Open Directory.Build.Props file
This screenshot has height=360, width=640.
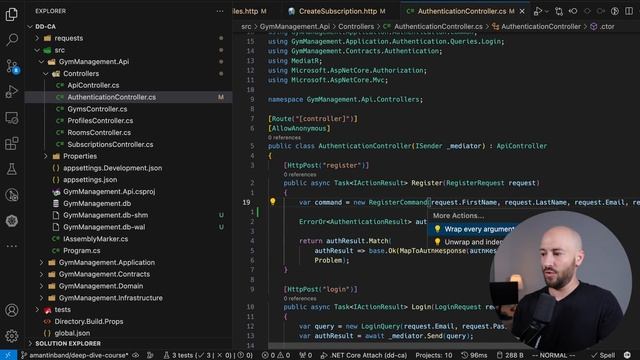89,322
